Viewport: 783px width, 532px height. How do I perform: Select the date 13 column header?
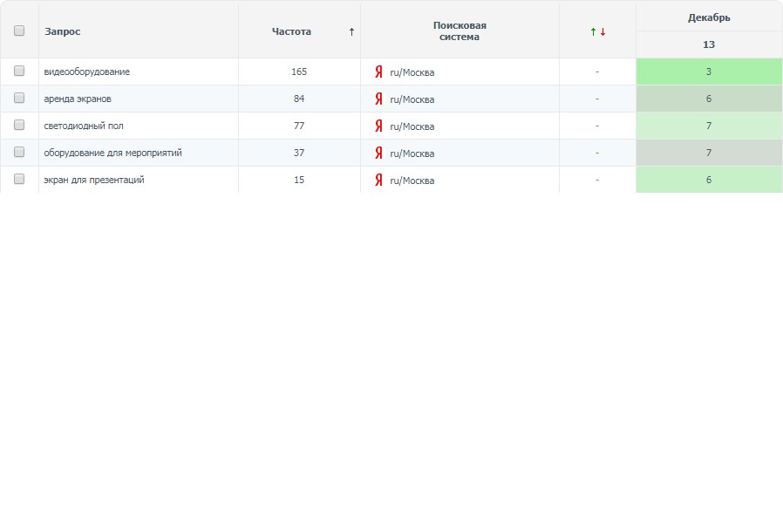pyautogui.click(x=709, y=44)
